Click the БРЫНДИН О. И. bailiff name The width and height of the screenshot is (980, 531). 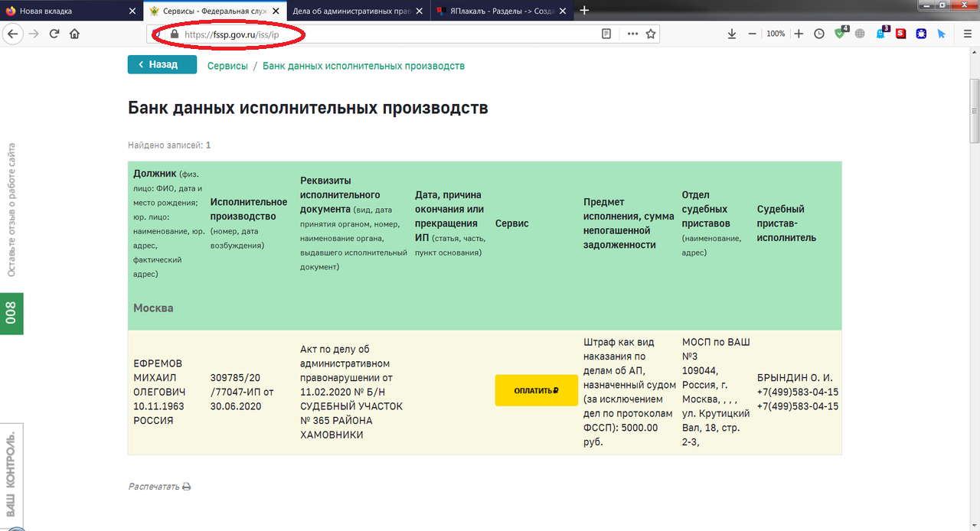click(x=795, y=378)
